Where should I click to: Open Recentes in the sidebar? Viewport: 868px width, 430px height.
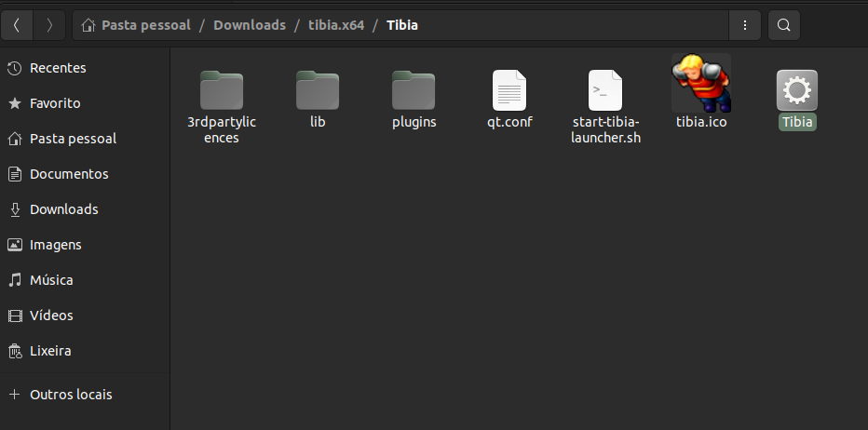(x=85, y=68)
